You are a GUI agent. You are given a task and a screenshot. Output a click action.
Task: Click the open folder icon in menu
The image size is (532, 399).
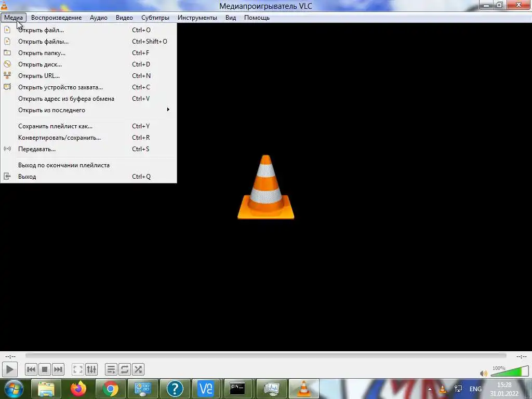(x=7, y=53)
